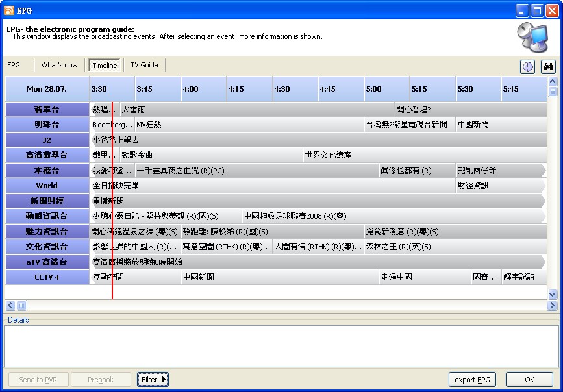Image resolution: width=563 pixels, height=392 pixels.
Task: Select the Timeline tab
Action: pyautogui.click(x=105, y=66)
